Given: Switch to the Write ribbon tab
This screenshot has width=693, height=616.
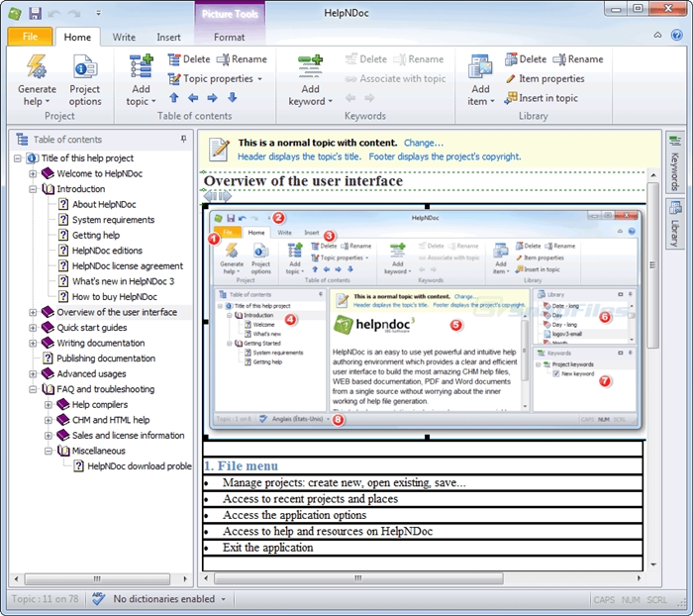Looking at the screenshot, I should 124,38.
